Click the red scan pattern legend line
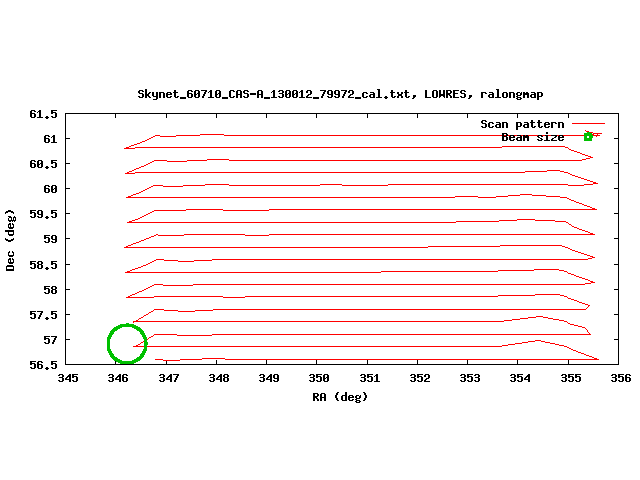This screenshot has height=480, width=640. (588, 123)
